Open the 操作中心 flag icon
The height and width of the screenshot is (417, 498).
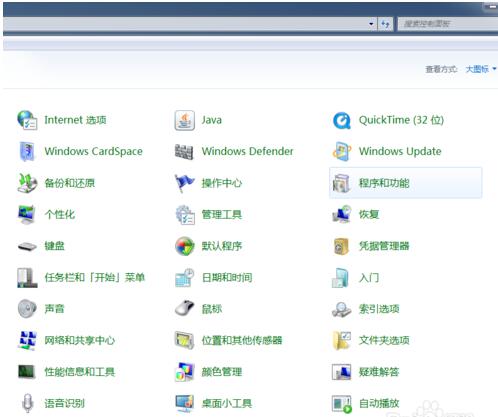184,183
